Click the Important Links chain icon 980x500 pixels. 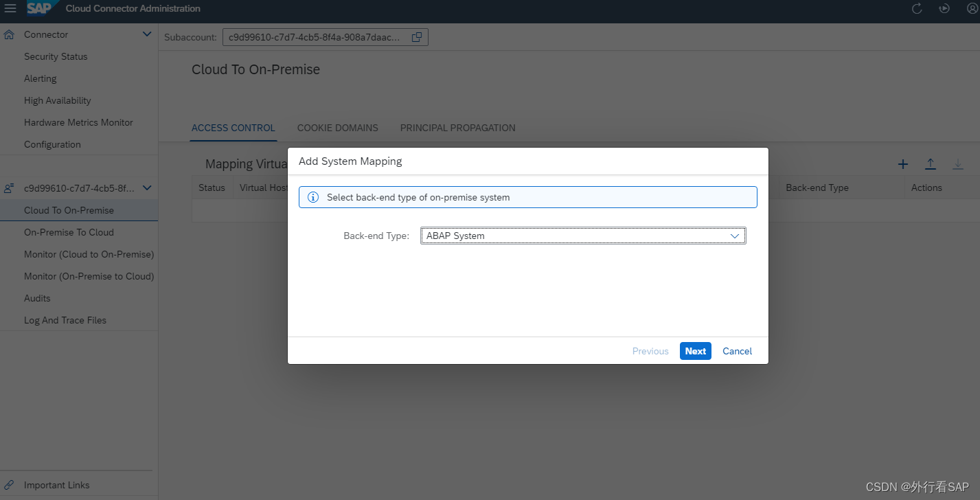[x=9, y=485]
